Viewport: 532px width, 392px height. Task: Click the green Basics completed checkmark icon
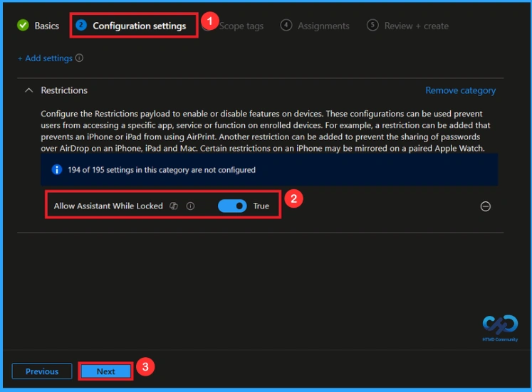point(23,26)
